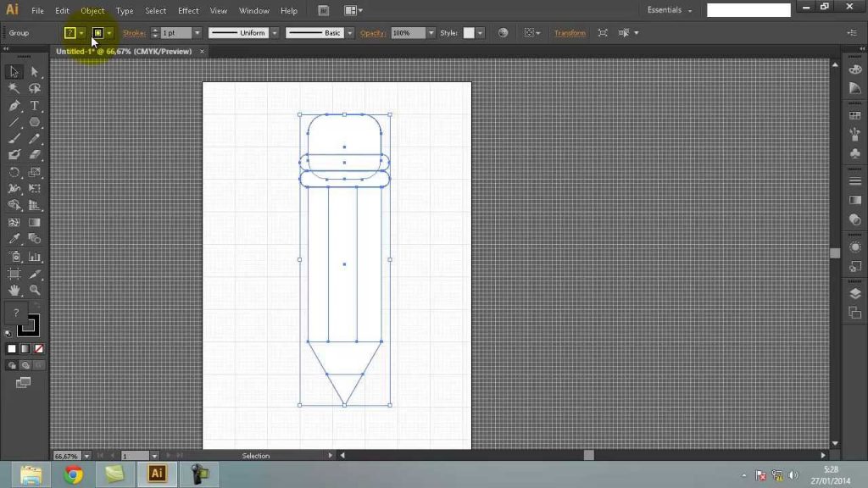Viewport: 868px width, 488px height.
Task: Open the Color panel icon
Action: coord(853,69)
